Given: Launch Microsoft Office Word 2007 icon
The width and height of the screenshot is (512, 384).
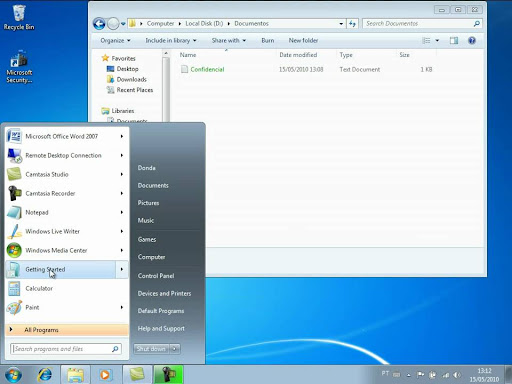Looking at the screenshot, I should pyautogui.click(x=14, y=136).
